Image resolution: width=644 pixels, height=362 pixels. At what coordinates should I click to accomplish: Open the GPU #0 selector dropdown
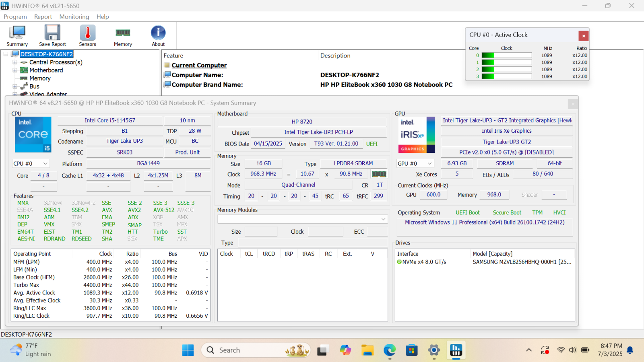click(x=415, y=164)
